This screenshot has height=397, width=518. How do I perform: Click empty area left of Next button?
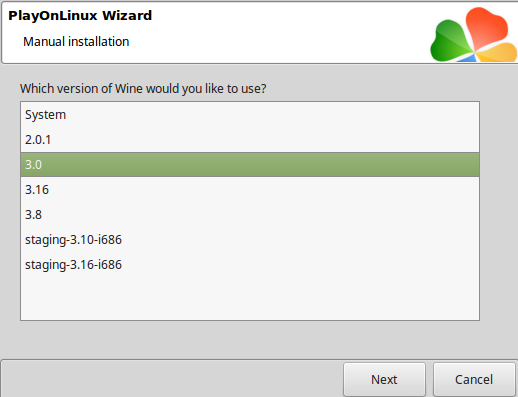[172, 379]
